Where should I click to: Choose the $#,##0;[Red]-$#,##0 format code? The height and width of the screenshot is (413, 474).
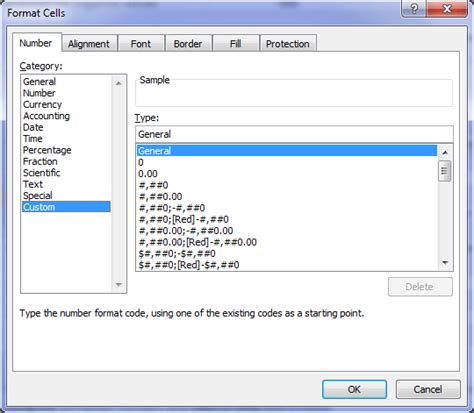[x=287, y=265]
